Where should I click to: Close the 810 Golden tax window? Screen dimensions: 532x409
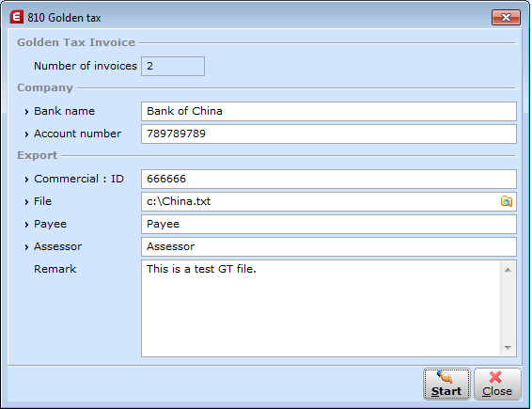click(x=506, y=17)
